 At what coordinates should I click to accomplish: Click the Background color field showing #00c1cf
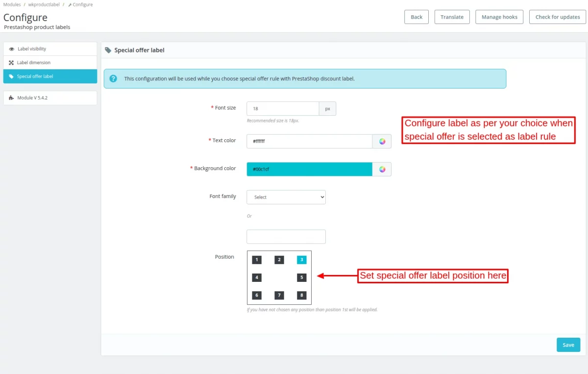tap(310, 169)
